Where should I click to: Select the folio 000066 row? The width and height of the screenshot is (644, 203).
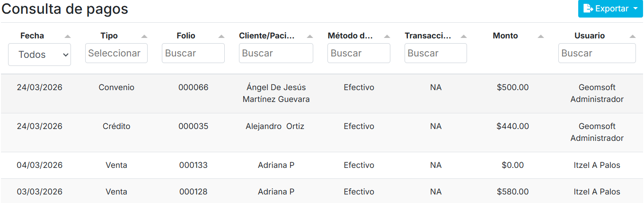193,87
